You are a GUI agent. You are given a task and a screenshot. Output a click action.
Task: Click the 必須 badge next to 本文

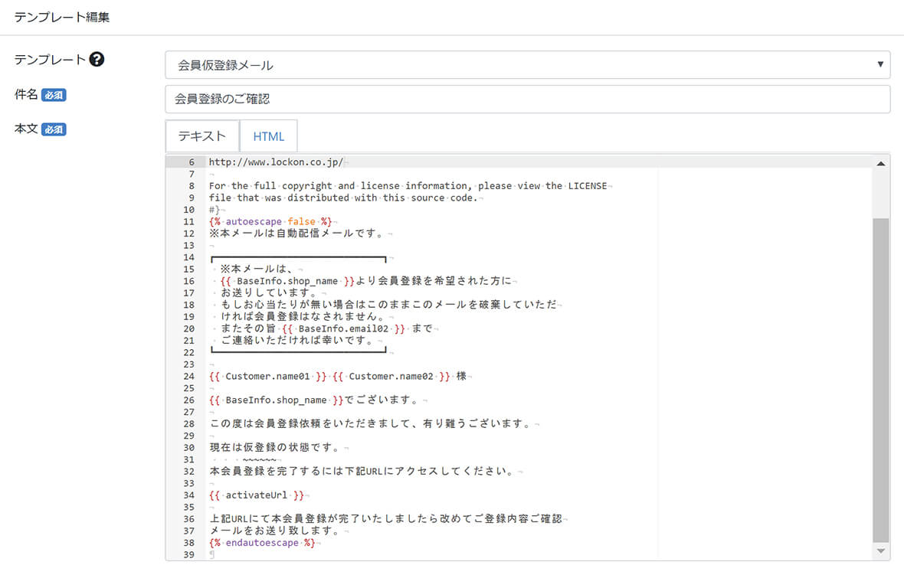54,129
